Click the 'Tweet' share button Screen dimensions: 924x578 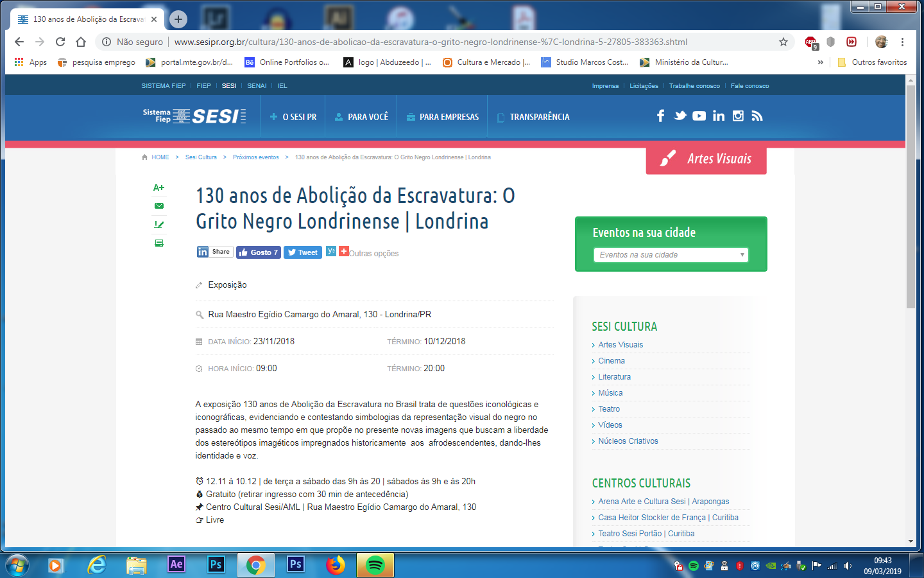[302, 252]
